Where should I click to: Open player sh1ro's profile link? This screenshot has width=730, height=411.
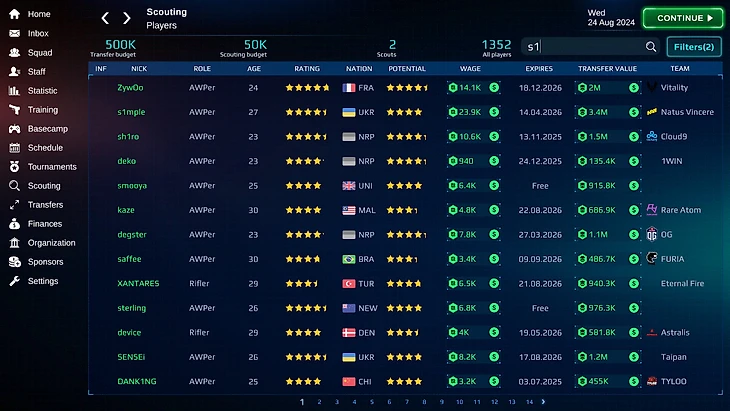pyautogui.click(x=128, y=137)
